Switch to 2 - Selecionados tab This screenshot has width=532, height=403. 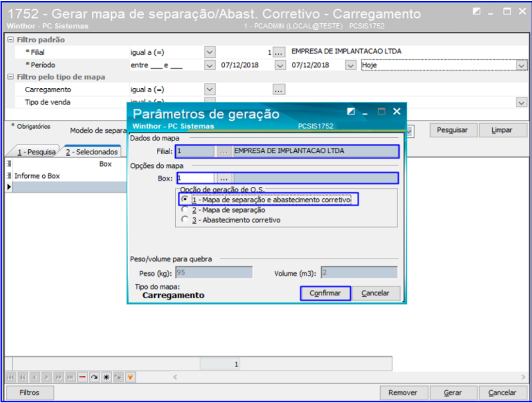click(92, 152)
